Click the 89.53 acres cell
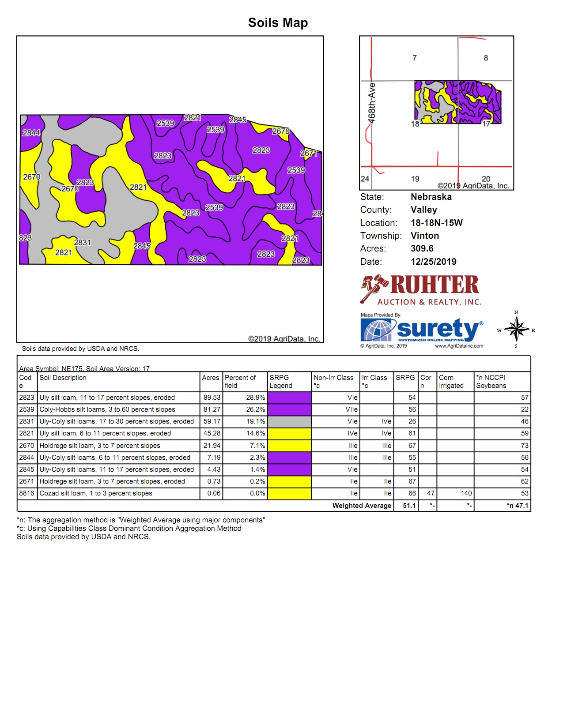The height and width of the screenshot is (728, 563). tap(212, 398)
